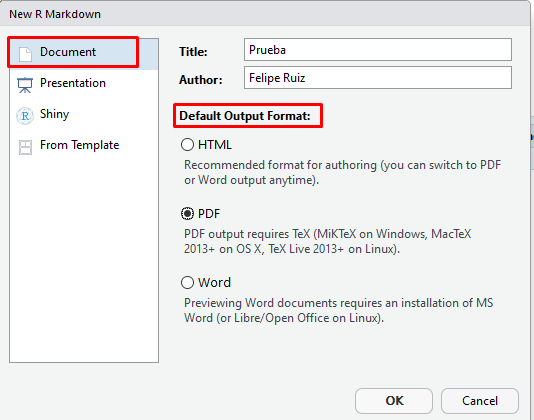Click the New R Markdown title bar
534x420 pixels.
pyautogui.click(x=265, y=14)
